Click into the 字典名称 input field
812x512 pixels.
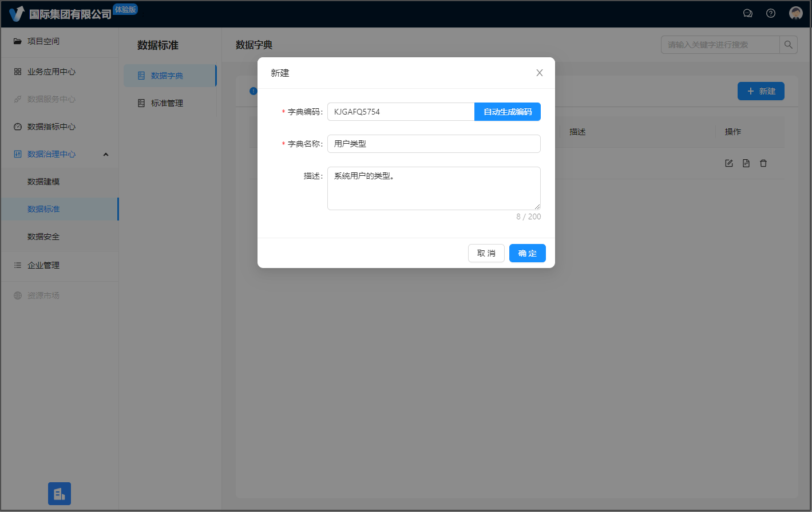[x=433, y=144]
